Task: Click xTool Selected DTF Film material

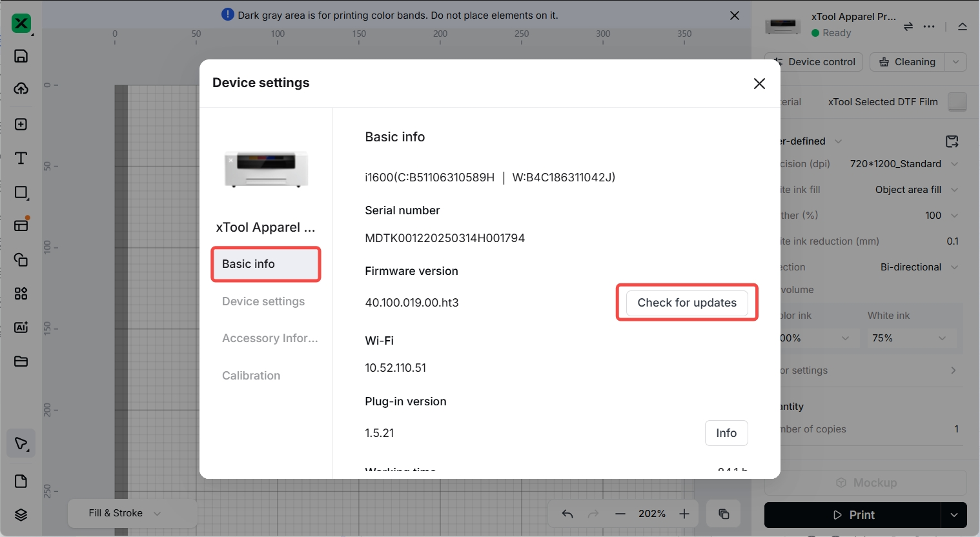Action: click(883, 102)
